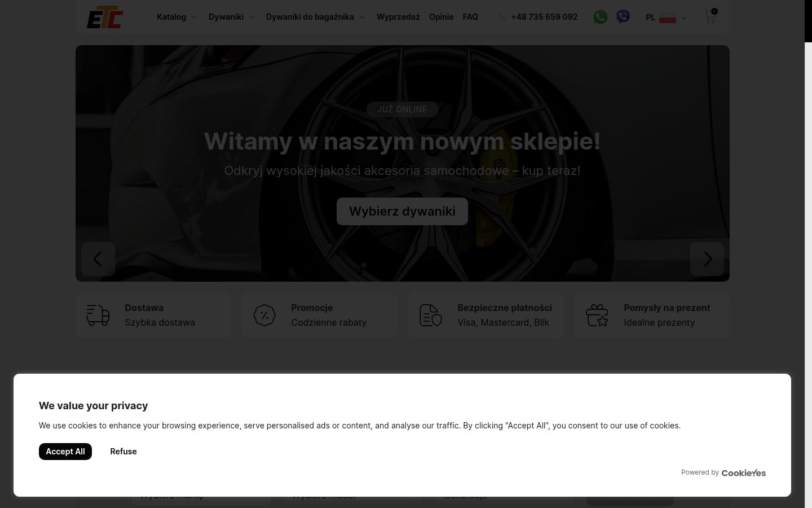Open the FAQ page
Image resolution: width=812 pixels, height=508 pixels.
pyautogui.click(x=470, y=17)
